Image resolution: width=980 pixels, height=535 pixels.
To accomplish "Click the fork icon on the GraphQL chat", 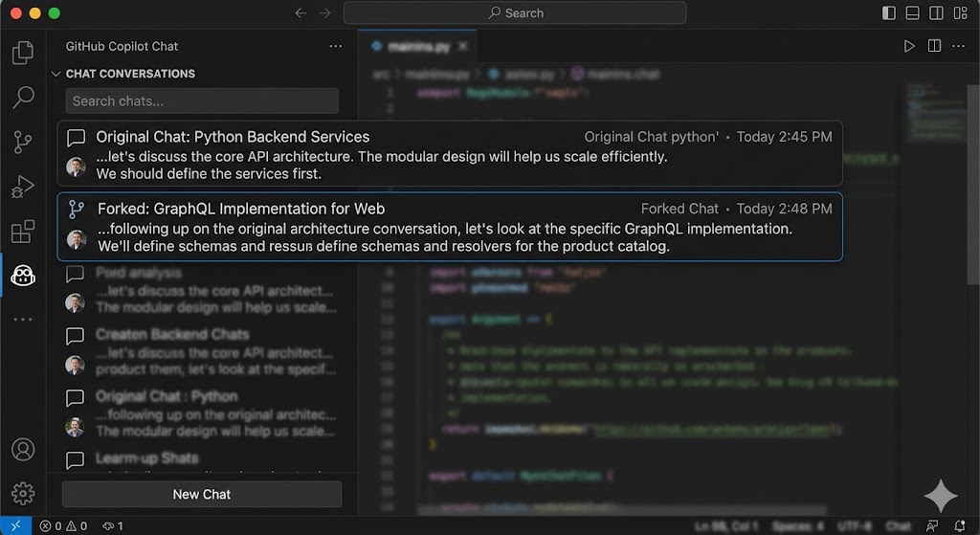I will pos(77,210).
